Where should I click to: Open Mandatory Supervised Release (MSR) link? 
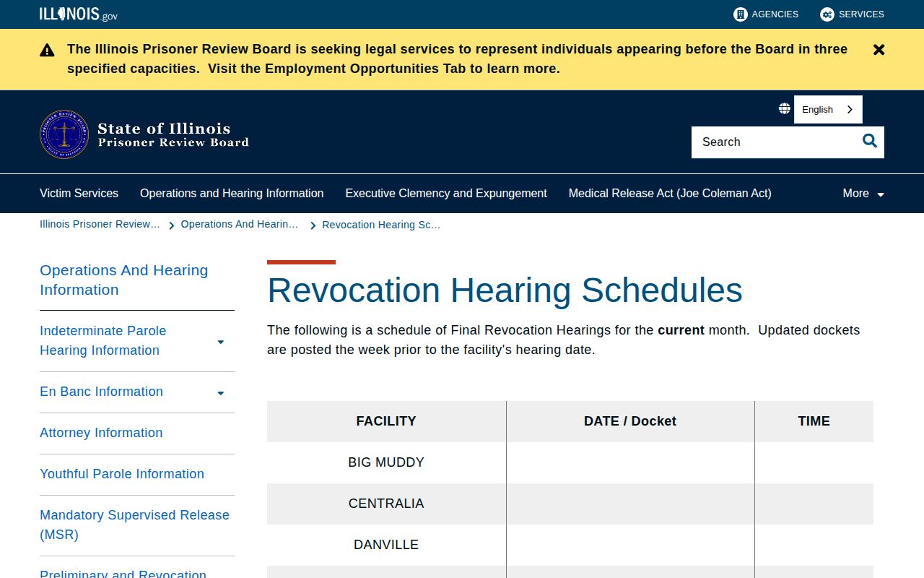tap(134, 525)
